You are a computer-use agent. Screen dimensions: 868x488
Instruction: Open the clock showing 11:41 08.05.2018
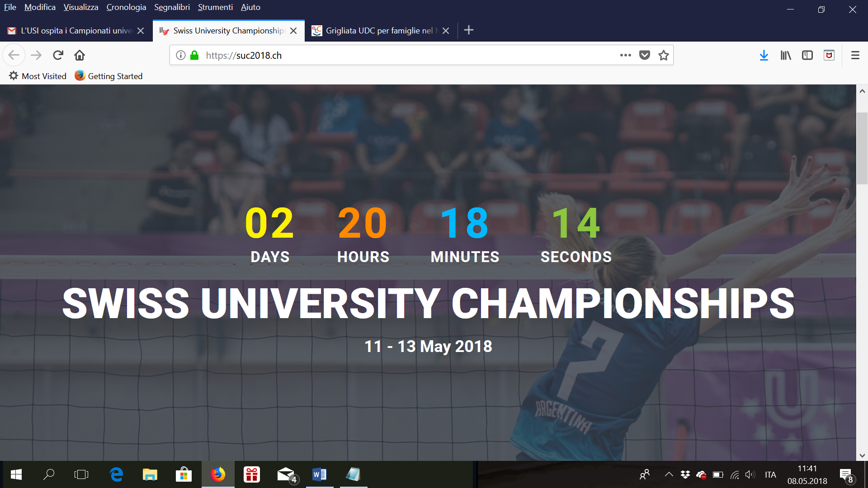click(x=807, y=475)
